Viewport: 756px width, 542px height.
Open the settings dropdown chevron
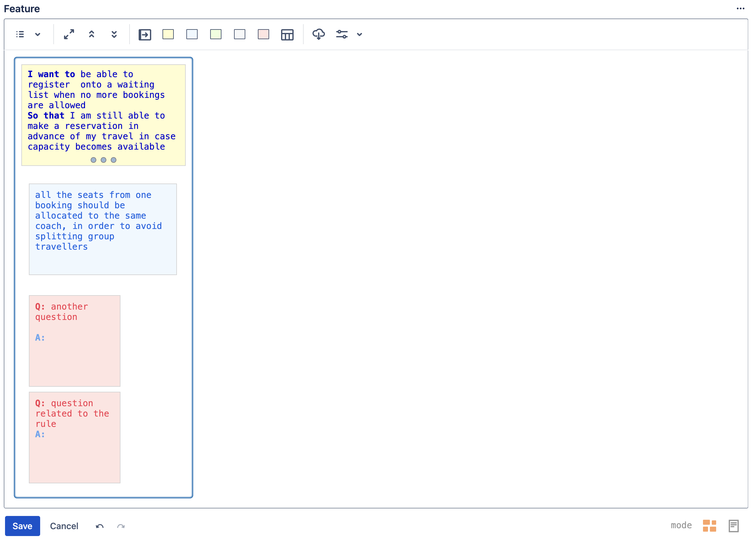coord(359,34)
